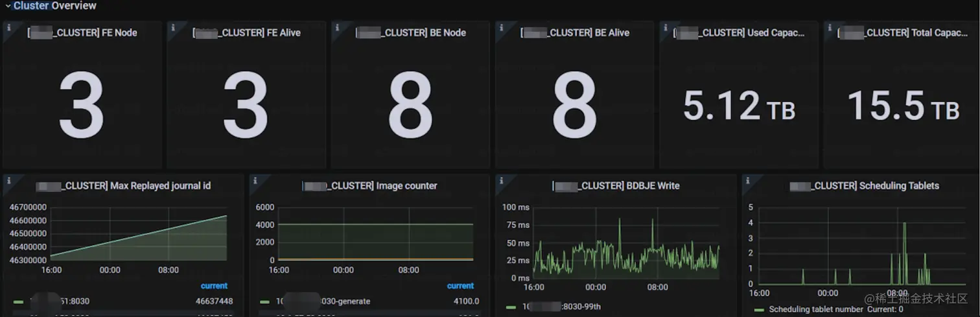980x317 pixels.
Task: Open info icon on BDBJE Write panel
Action: (x=501, y=182)
